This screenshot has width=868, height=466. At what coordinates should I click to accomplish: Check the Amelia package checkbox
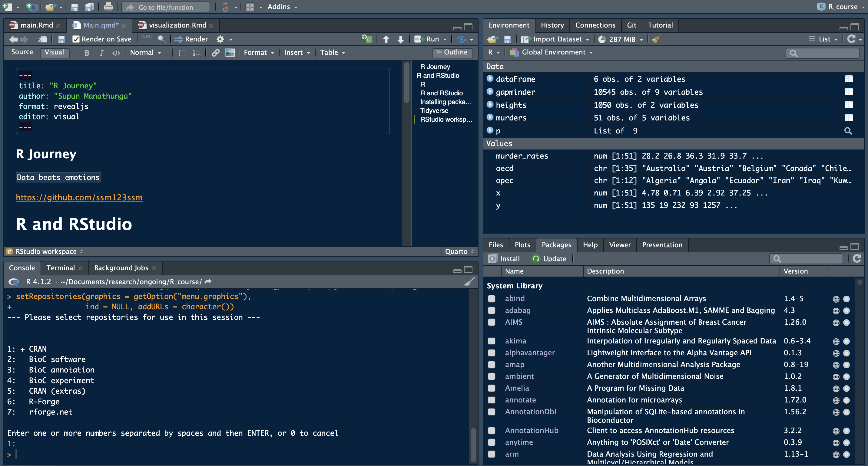pyautogui.click(x=492, y=388)
